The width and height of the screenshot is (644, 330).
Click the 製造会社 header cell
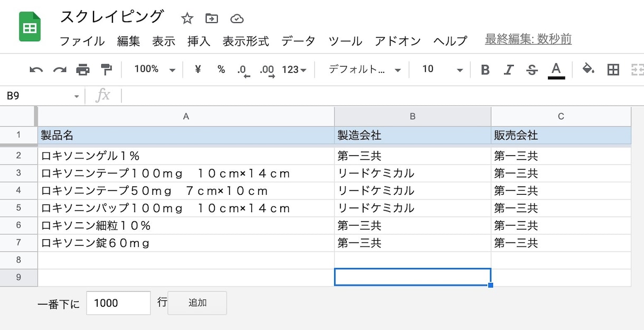click(413, 136)
